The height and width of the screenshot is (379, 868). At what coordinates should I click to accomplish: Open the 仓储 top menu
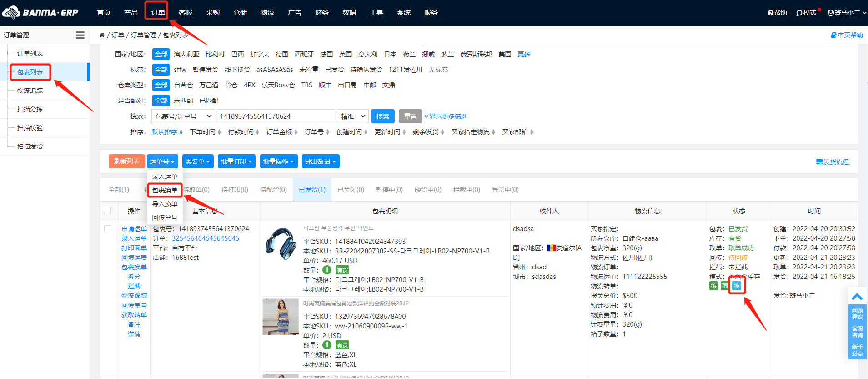pyautogui.click(x=240, y=13)
